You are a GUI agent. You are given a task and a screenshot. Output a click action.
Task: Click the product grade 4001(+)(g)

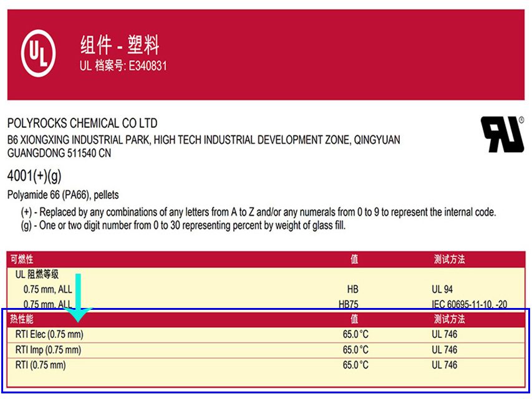tap(34, 174)
